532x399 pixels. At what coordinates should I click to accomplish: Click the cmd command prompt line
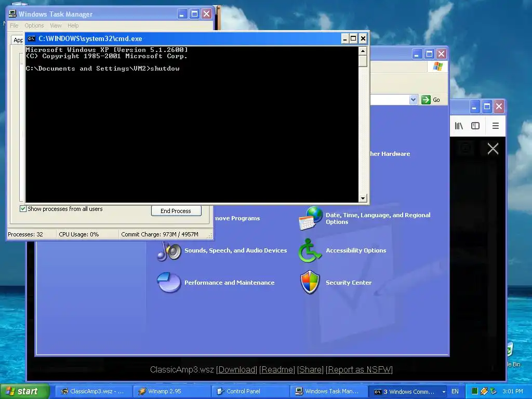[103, 69]
